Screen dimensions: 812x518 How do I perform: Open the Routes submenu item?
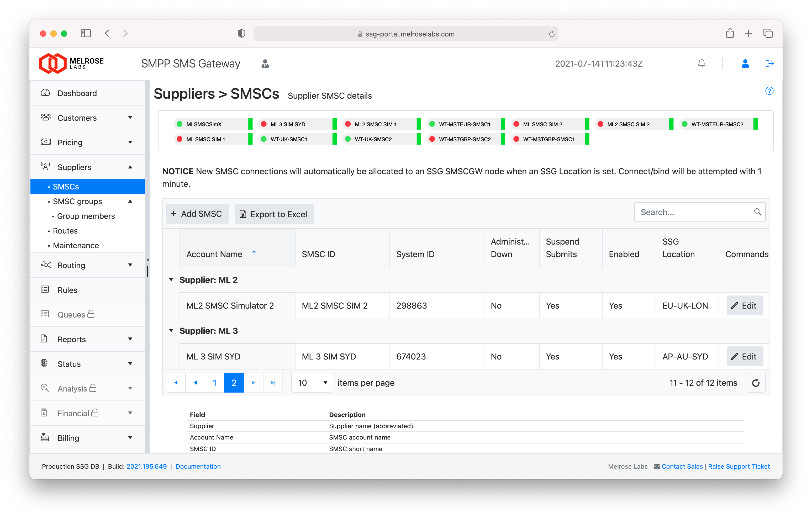pos(65,231)
